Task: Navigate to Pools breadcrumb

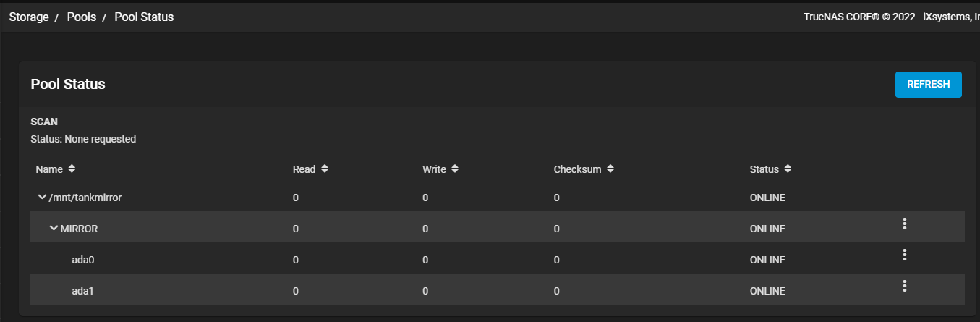Action: tap(82, 17)
